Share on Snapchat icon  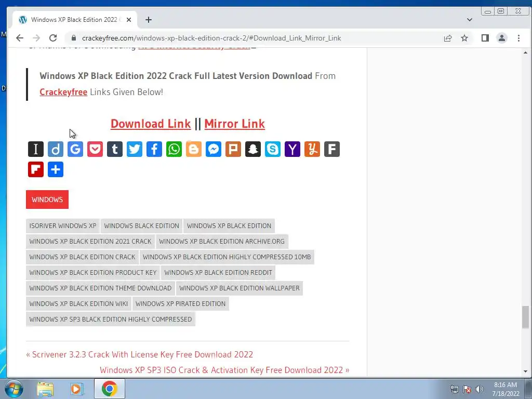[253, 149]
